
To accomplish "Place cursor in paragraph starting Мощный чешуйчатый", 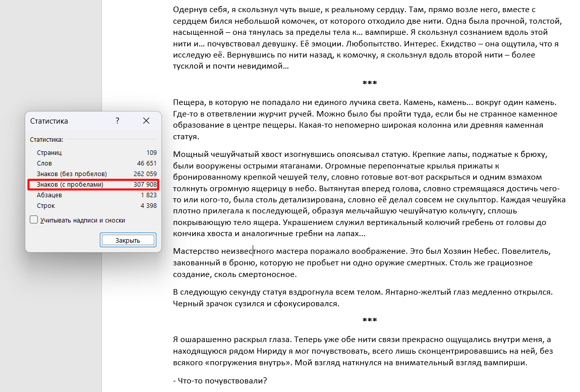I will pos(369,194).
